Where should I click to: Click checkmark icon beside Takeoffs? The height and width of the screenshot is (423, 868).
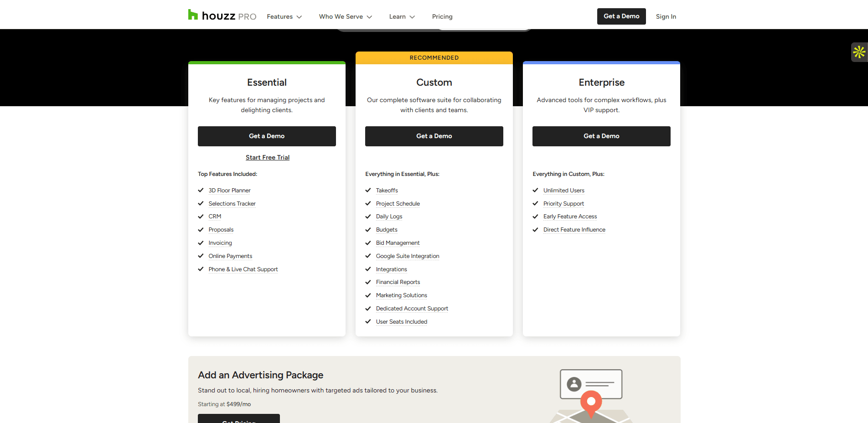click(x=368, y=191)
